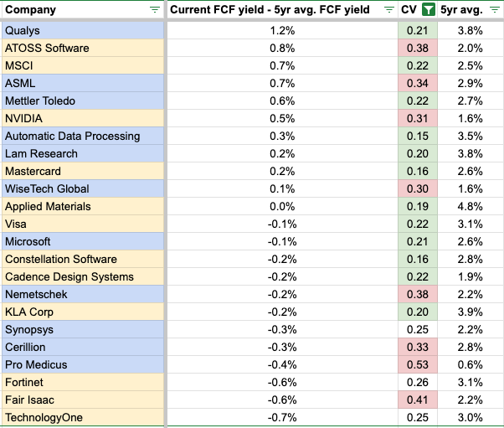The image size is (504, 428).
Task: Select the Mastercard company cell
Action: 83,171
